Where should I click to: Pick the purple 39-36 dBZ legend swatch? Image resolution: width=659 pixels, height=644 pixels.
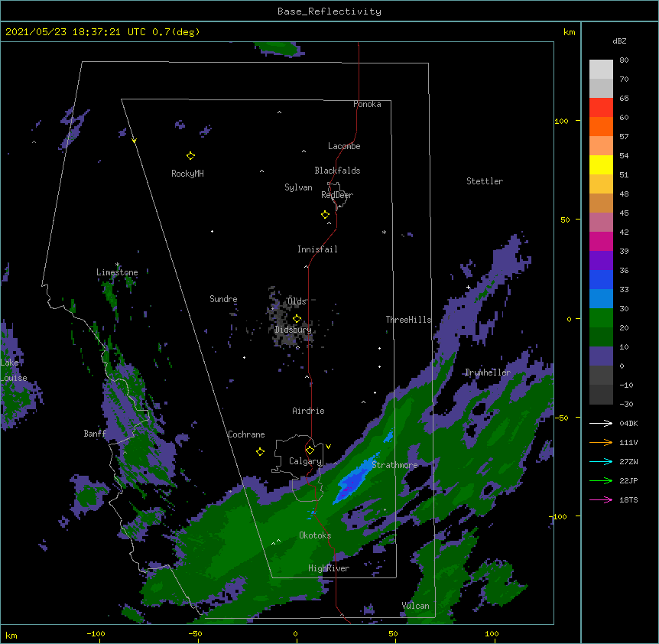(601, 261)
